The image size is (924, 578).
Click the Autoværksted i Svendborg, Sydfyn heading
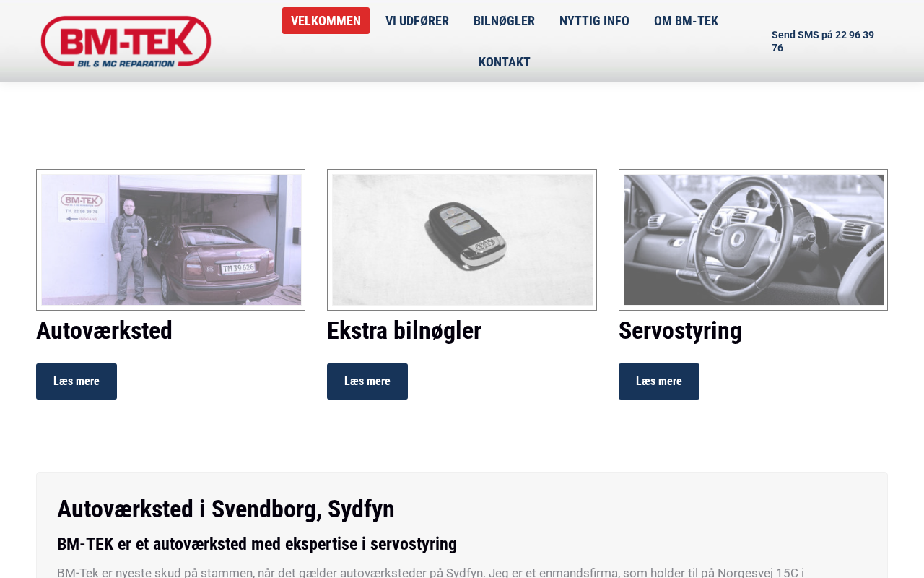tap(226, 509)
